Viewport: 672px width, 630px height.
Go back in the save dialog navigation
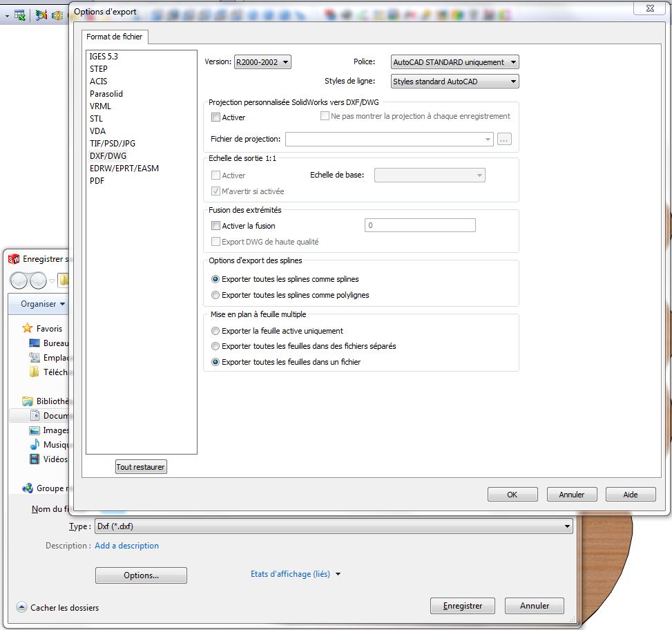(19, 280)
